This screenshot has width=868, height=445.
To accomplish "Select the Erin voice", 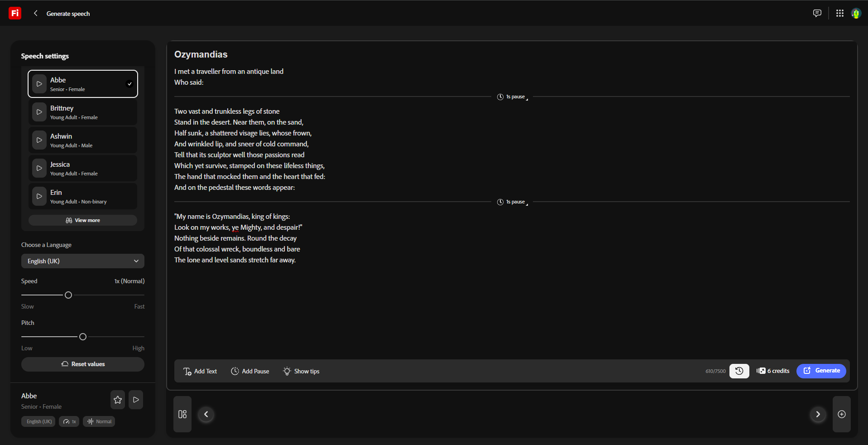I will coord(83,196).
